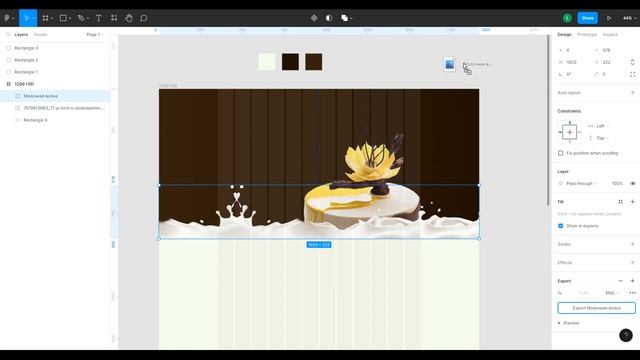640x360 pixels.
Task: Select the Comment tool
Action: tap(144, 18)
